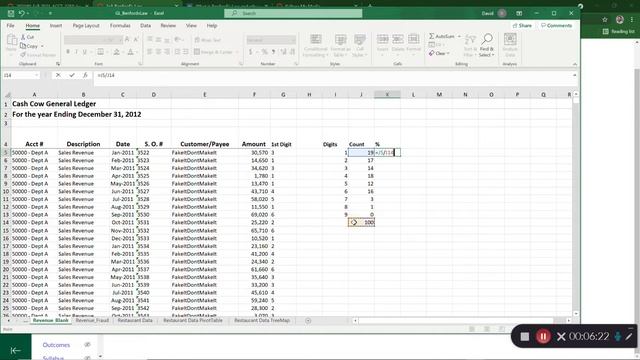Toggle the eye icon beside Outcomes

(87, 345)
